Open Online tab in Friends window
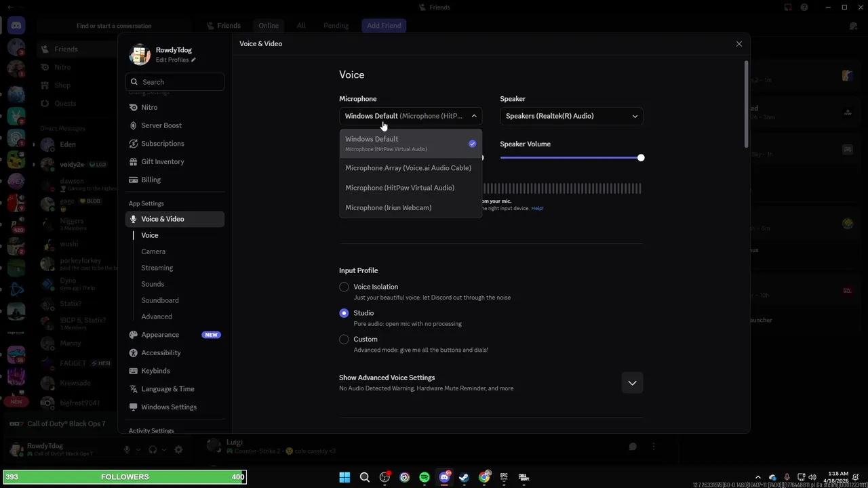Screen dimensions: 868x488 click(x=269, y=26)
